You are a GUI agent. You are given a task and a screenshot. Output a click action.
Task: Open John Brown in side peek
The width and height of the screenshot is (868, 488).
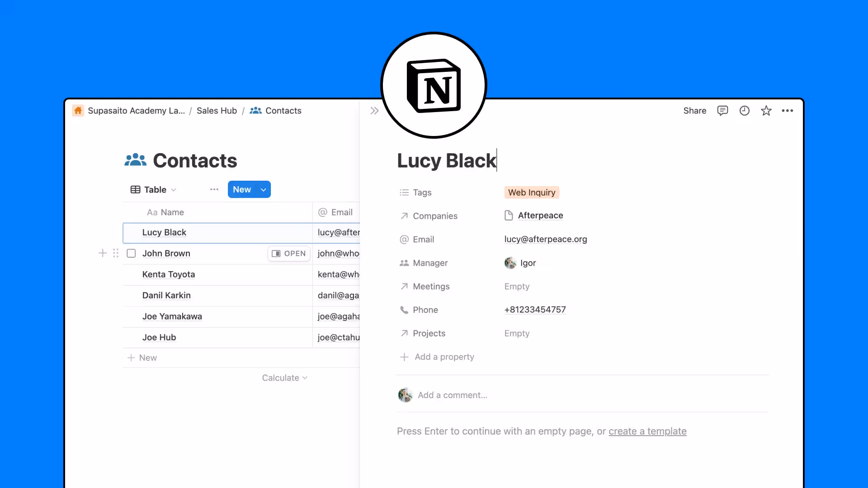[x=289, y=253]
